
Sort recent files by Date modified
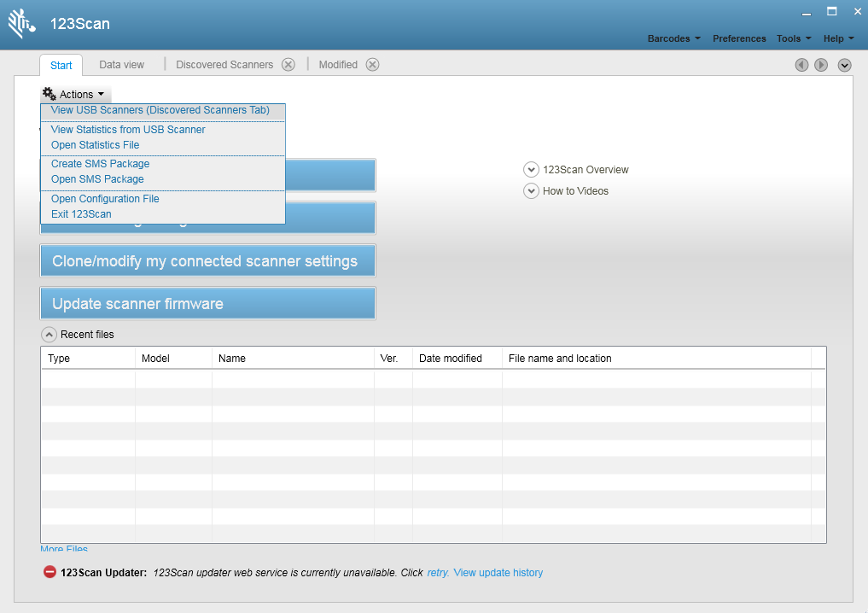451,359
